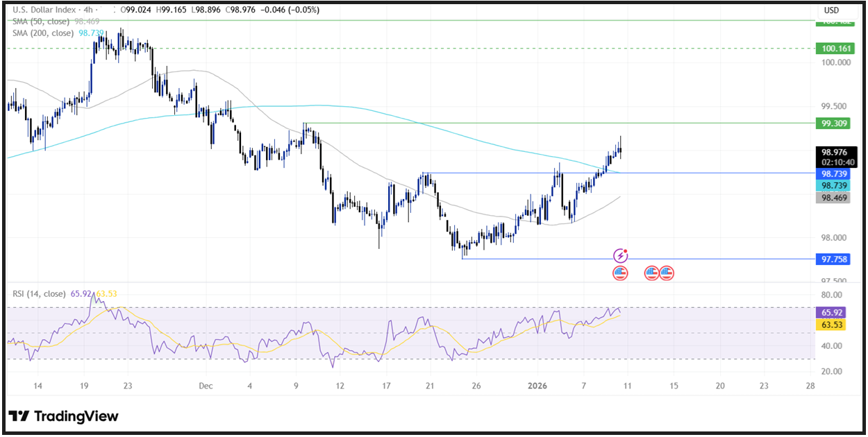Click the USD unit label on the price scale
Image resolution: width=868 pixels, height=437 pixels.
tap(831, 10)
